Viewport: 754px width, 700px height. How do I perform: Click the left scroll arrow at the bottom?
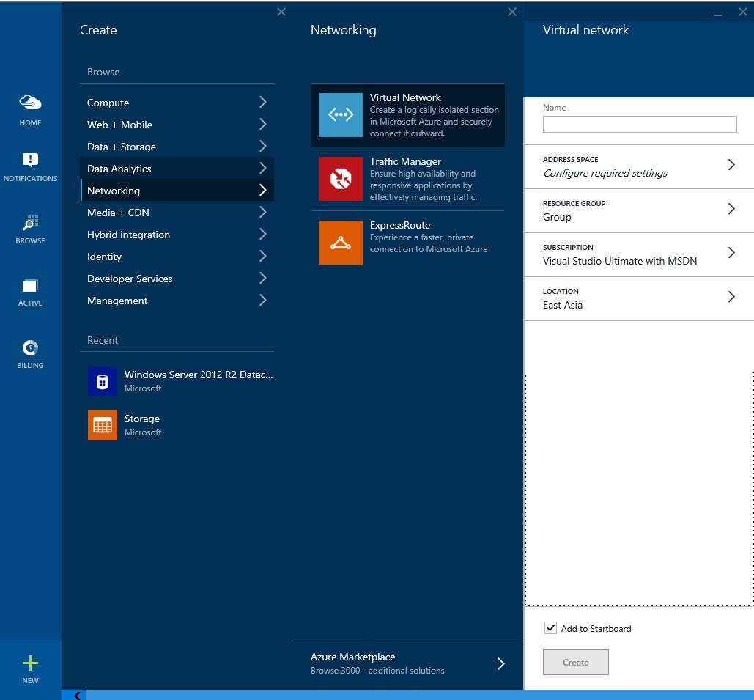click(x=77, y=695)
